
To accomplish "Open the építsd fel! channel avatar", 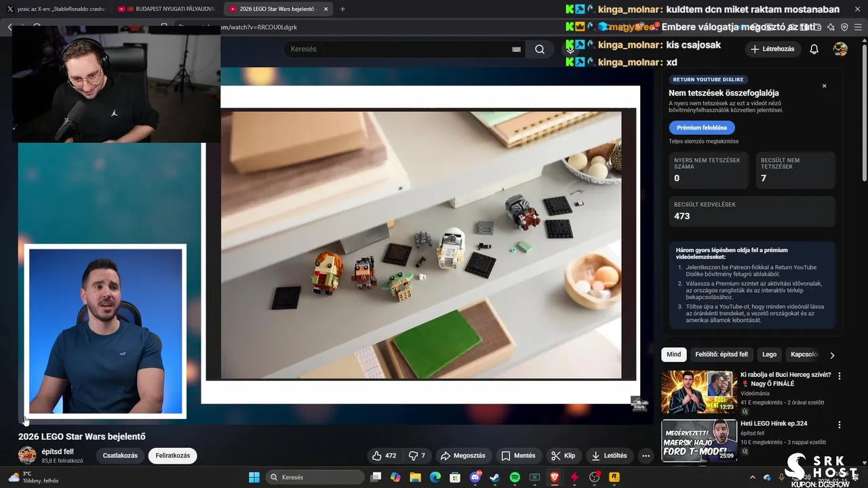I will pyautogui.click(x=27, y=455).
